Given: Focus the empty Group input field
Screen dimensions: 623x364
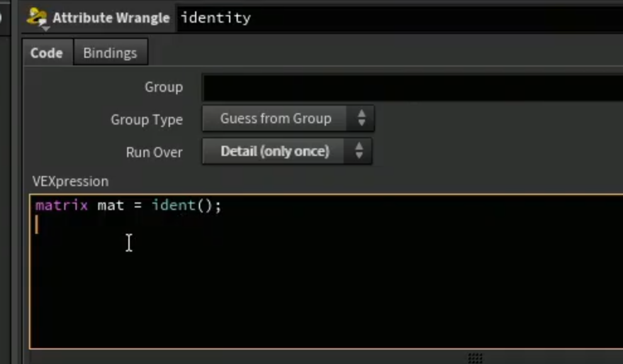Looking at the screenshot, I should 412,87.
